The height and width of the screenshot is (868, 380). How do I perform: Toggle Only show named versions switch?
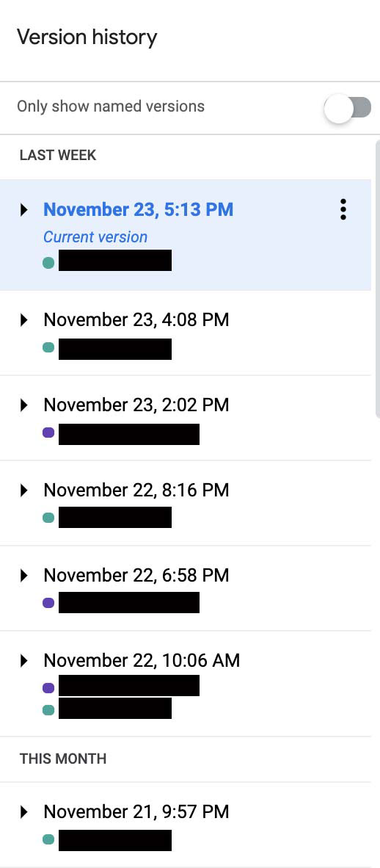coord(348,107)
